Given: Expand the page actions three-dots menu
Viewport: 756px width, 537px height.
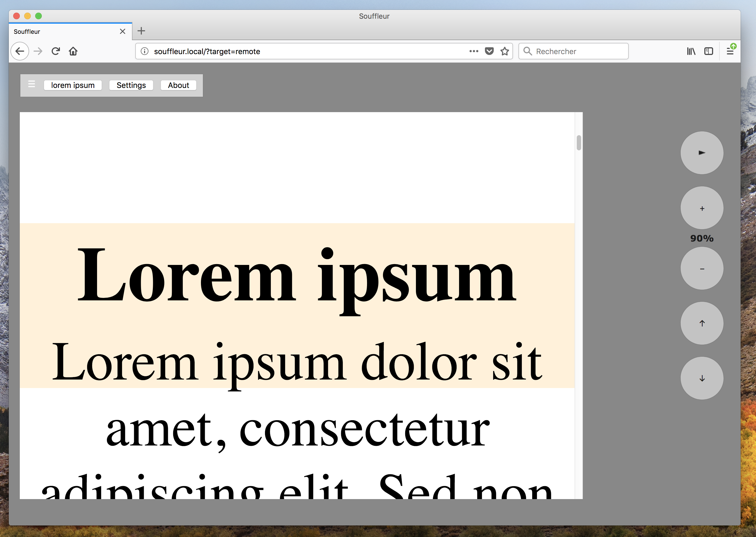Looking at the screenshot, I should coord(474,51).
